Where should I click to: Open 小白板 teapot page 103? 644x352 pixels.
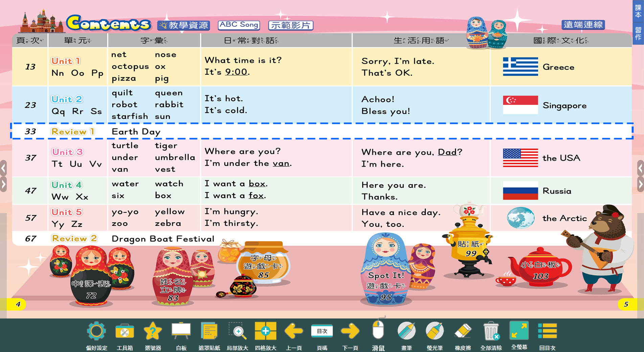click(540, 267)
